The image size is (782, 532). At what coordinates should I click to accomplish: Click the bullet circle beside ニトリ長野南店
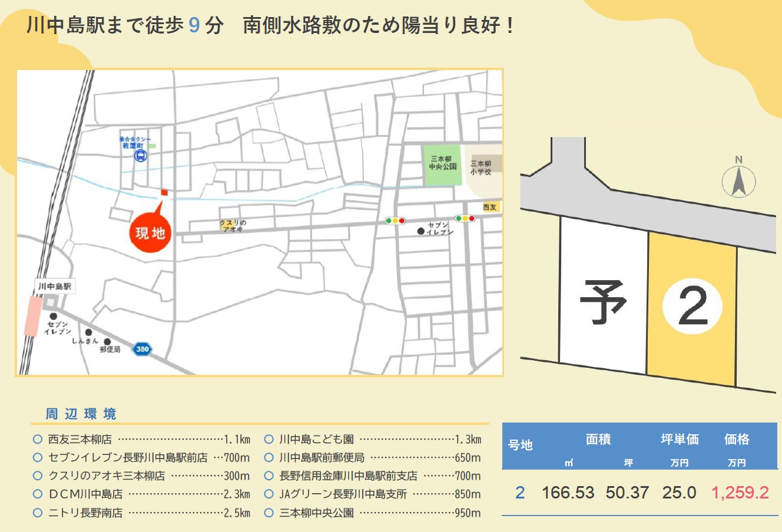pyautogui.click(x=38, y=513)
